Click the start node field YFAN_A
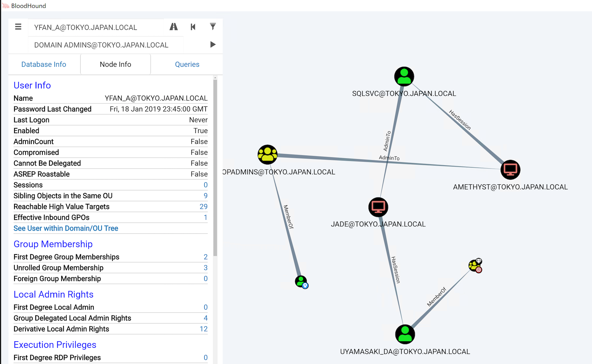Viewport: 592px width, 364px height. [x=96, y=28]
